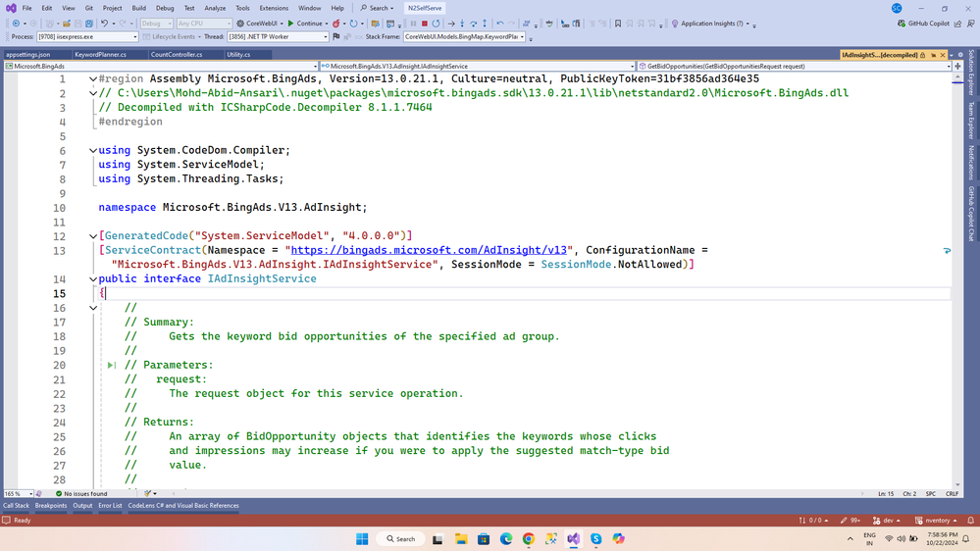Click split editor plus icon
980x551 pixels.
pyautogui.click(x=957, y=66)
